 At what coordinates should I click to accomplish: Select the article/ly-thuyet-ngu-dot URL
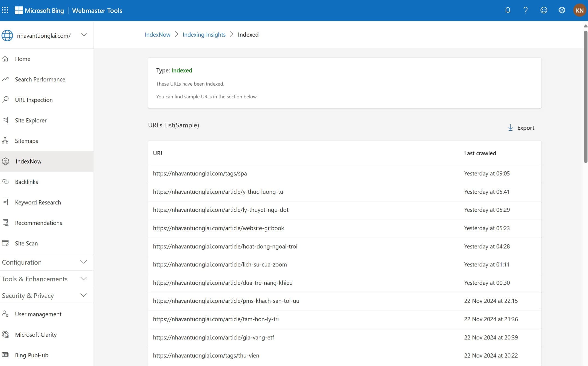click(221, 210)
